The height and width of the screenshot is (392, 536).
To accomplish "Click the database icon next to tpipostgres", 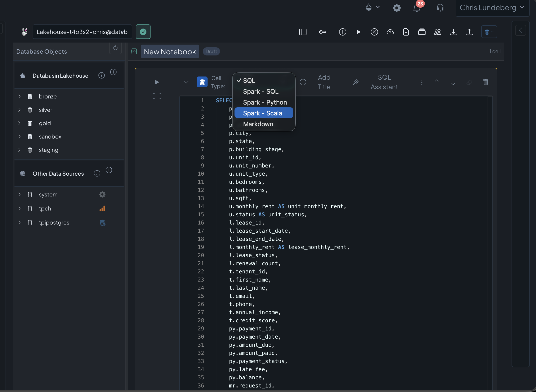I will (x=102, y=222).
